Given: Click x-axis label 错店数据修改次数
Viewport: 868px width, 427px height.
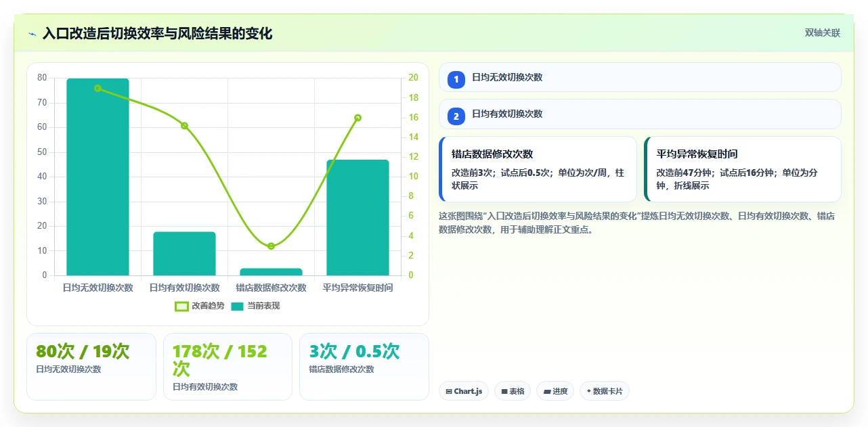Looking at the screenshot, I should 271,288.
